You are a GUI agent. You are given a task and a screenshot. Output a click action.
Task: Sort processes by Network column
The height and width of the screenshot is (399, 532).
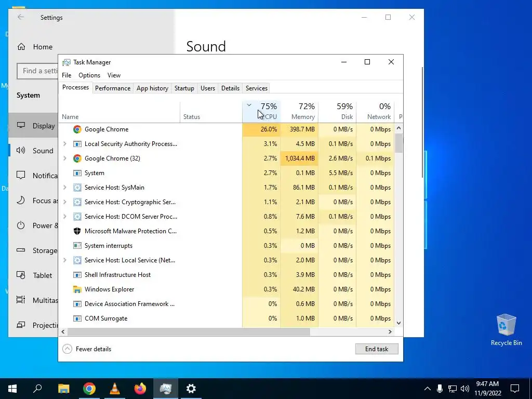(x=375, y=112)
